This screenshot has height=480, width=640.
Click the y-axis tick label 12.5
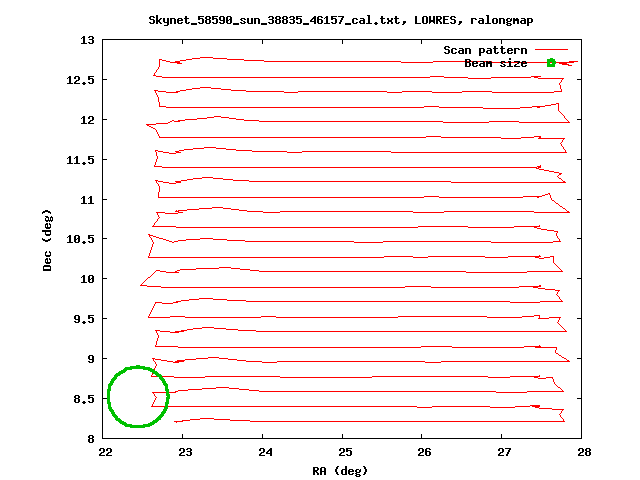pos(80,80)
